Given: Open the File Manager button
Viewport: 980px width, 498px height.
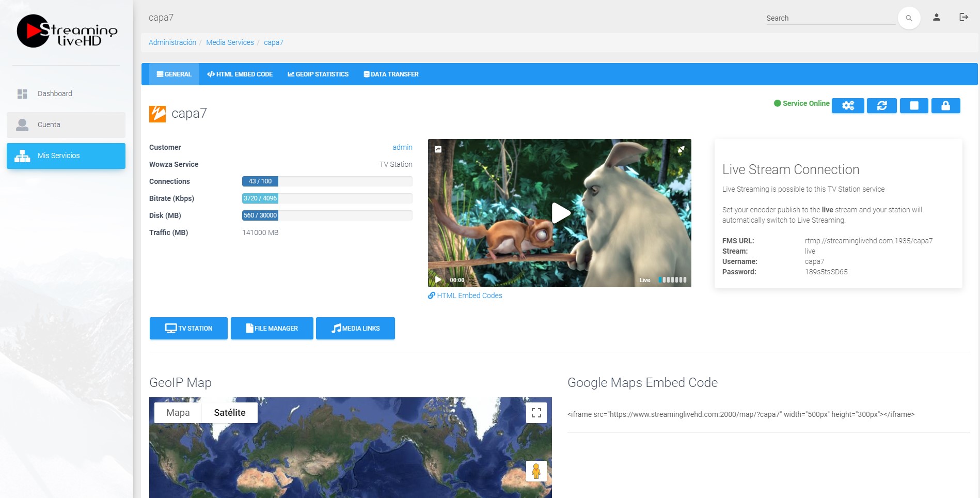Looking at the screenshot, I should (272, 329).
